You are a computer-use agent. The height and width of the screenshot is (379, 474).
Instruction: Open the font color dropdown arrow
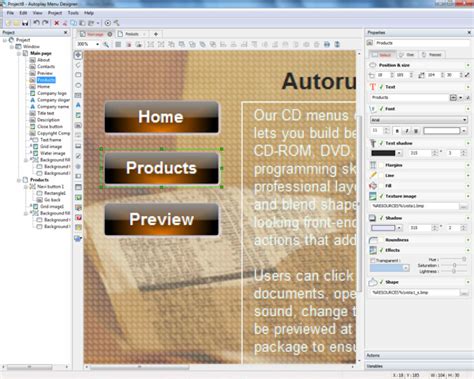point(464,131)
